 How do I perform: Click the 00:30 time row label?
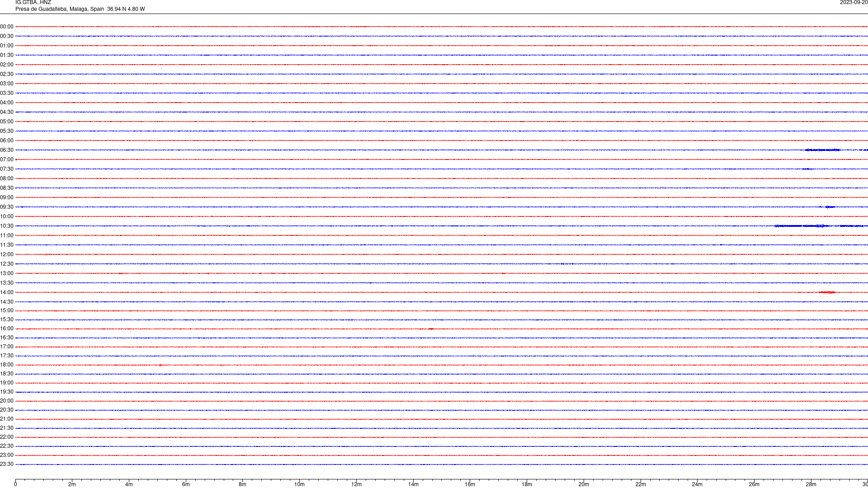point(7,36)
